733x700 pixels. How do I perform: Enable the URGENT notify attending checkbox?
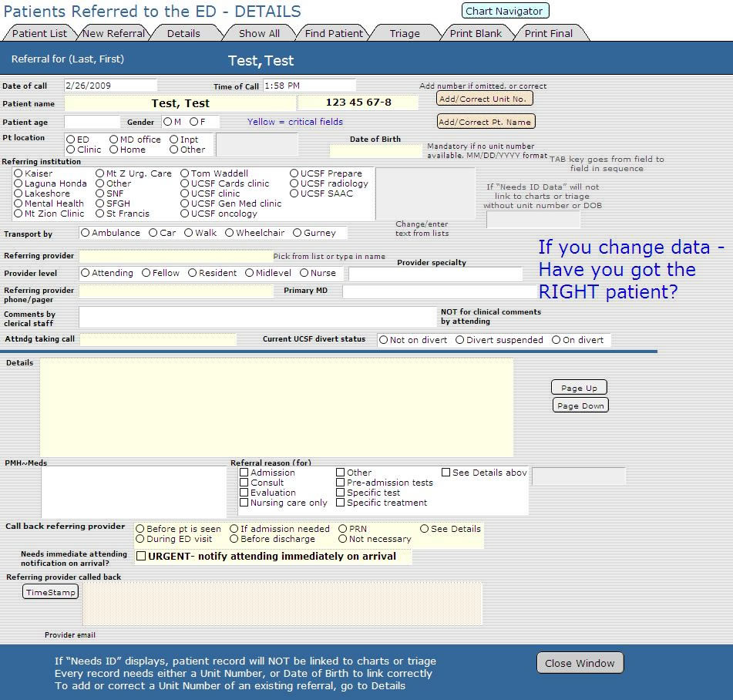(141, 556)
